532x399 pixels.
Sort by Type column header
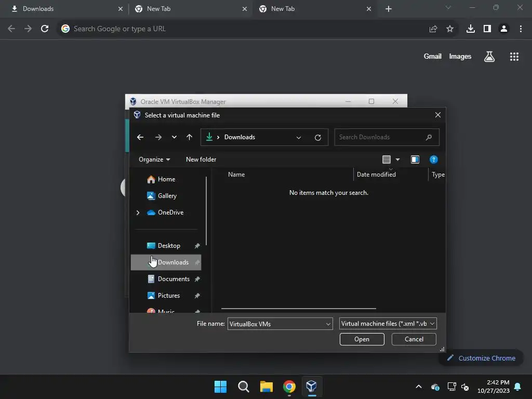pyautogui.click(x=438, y=175)
